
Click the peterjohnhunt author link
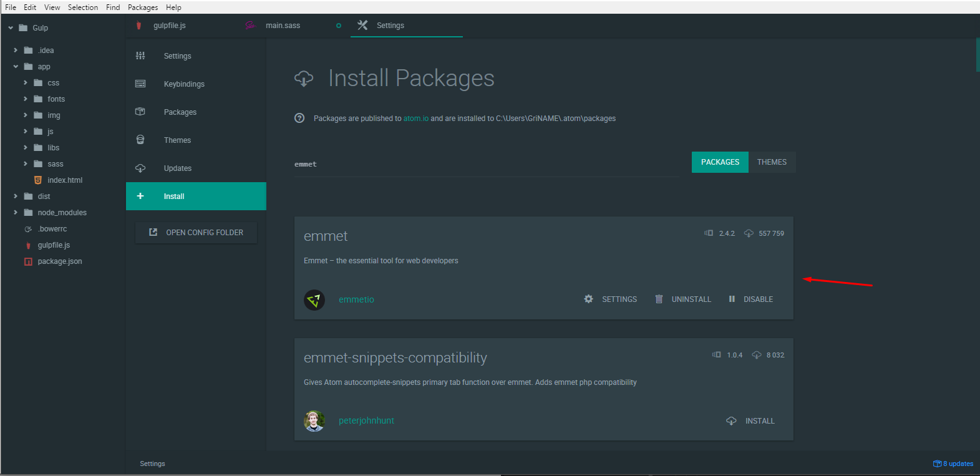pos(366,421)
